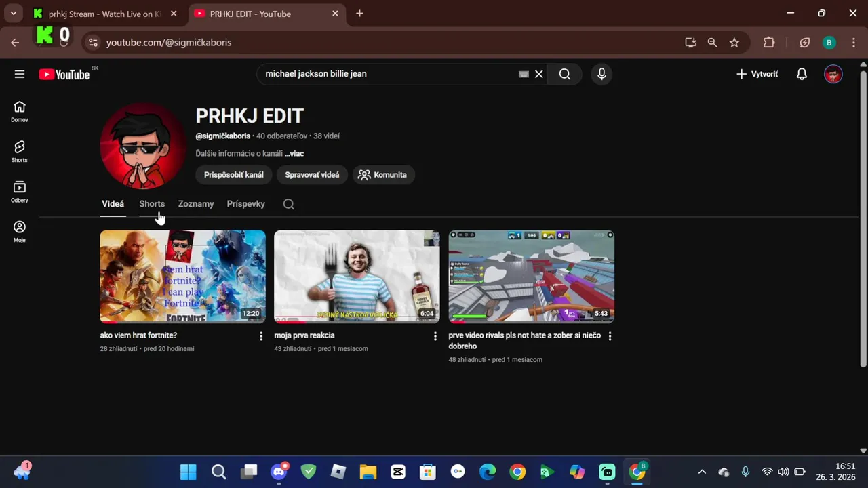The image size is (868, 488).
Task: Open Chrome extensions puzzle icon
Action: coord(769,43)
